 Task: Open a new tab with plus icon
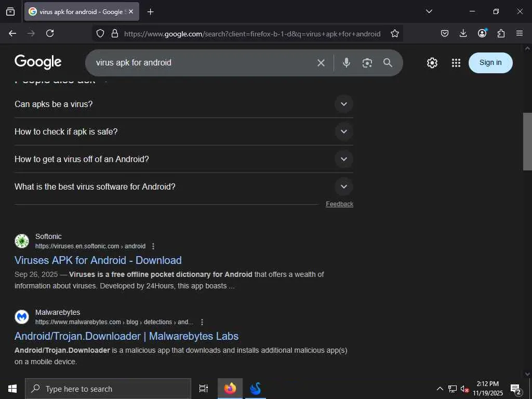tap(150, 12)
